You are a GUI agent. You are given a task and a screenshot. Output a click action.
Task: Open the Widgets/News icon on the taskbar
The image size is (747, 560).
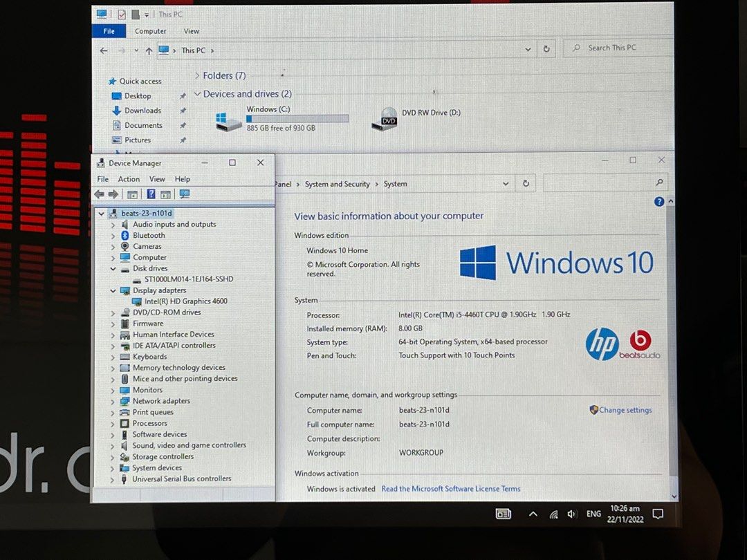pos(503,514)
